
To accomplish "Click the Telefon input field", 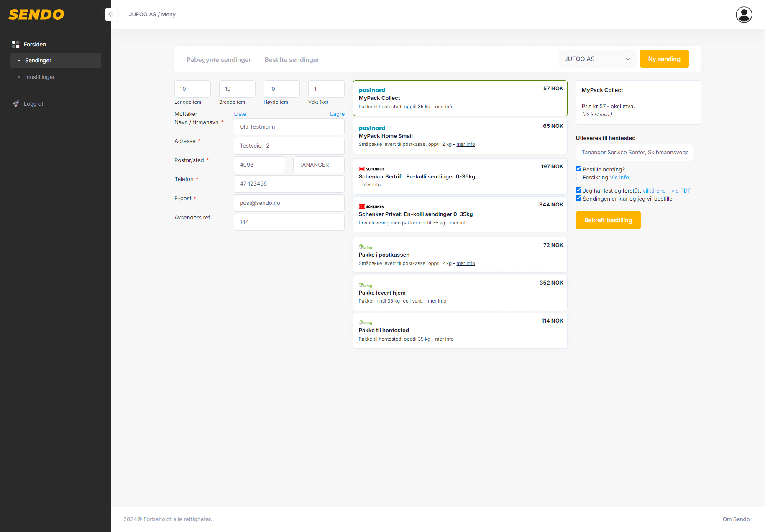I will (289, 184).
